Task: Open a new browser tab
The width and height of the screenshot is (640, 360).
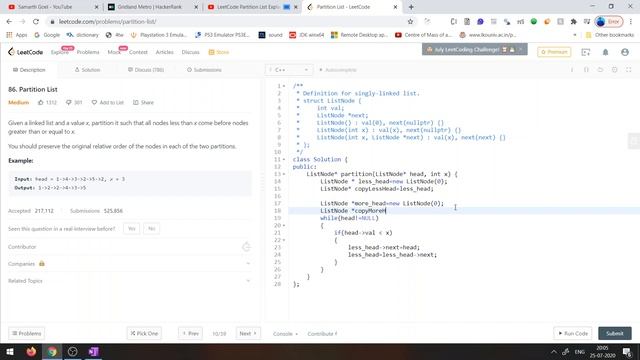Action: pos(411,7)
